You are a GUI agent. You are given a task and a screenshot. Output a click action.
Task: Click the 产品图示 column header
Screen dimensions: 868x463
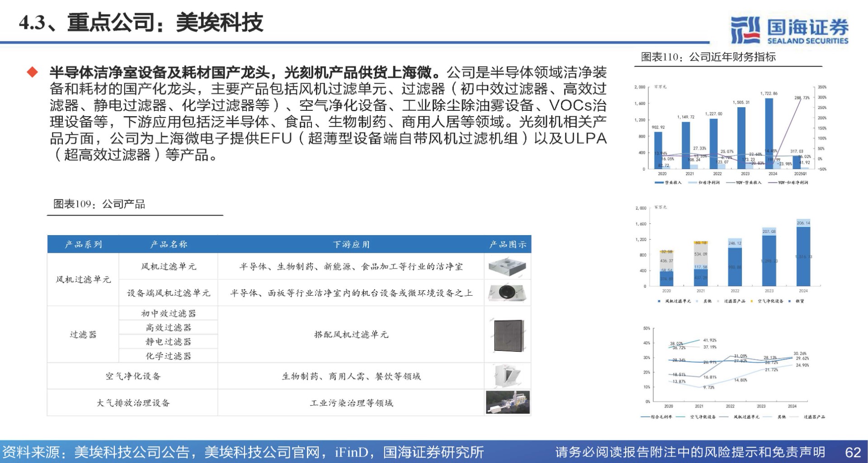tap(507, 245)
